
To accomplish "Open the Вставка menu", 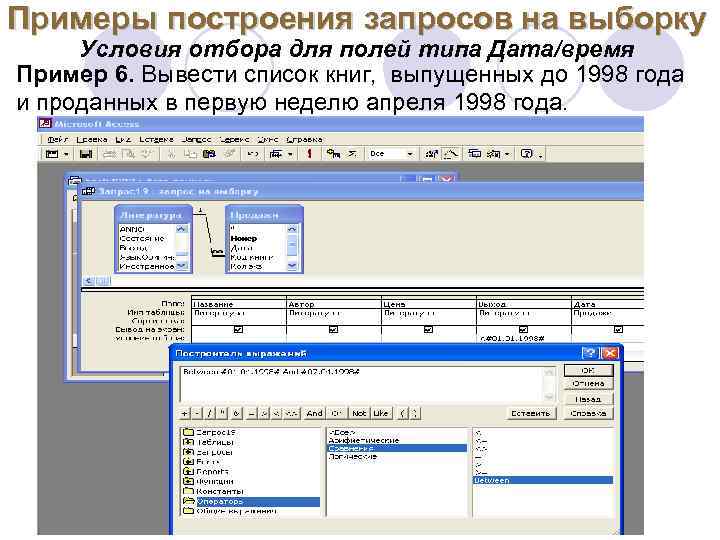I will click(x=157, y=139).
